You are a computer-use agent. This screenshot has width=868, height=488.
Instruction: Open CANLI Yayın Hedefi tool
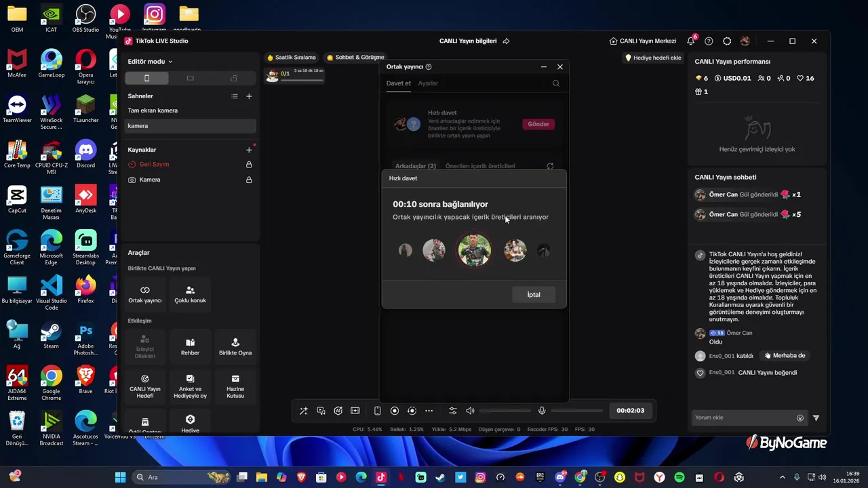(145, 386)
